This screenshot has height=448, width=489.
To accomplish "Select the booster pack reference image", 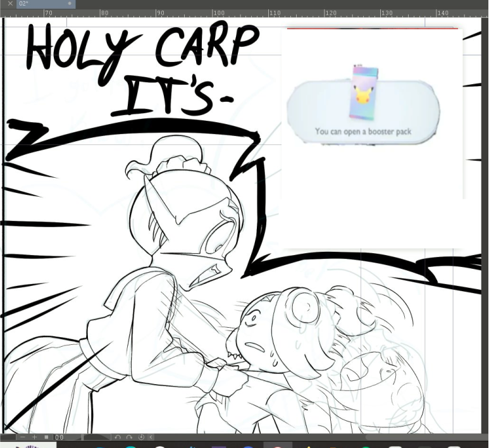I will 364,106.
